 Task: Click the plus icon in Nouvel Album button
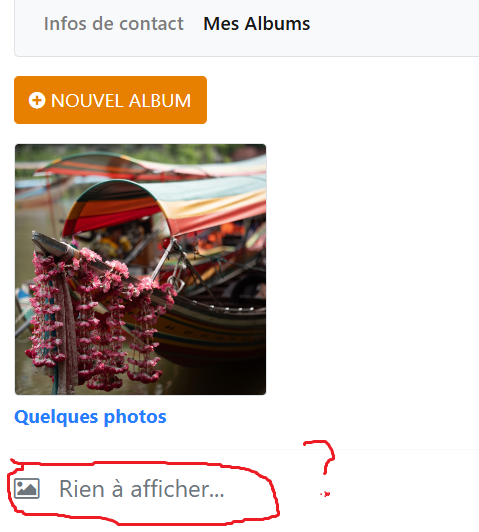[37, 100]
